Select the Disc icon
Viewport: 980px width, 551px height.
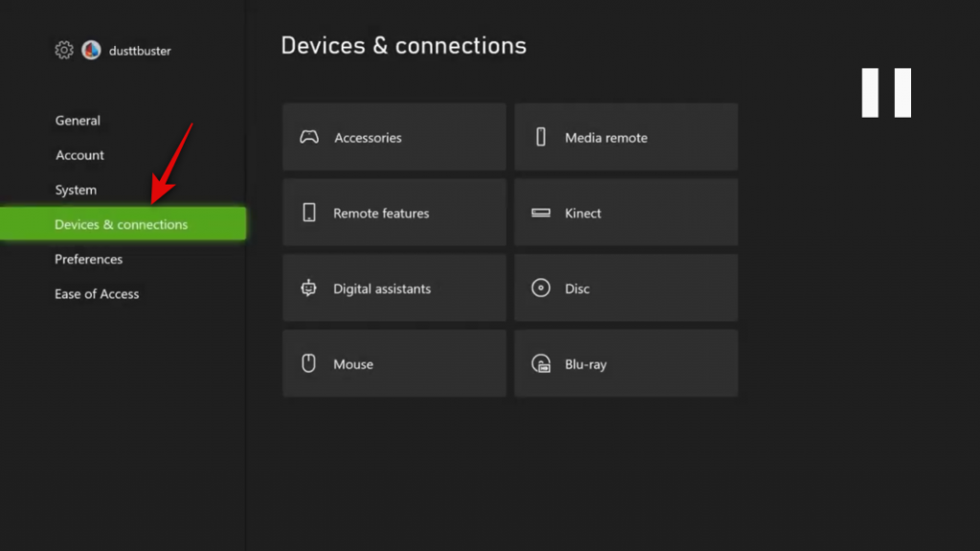click(541, 287)
